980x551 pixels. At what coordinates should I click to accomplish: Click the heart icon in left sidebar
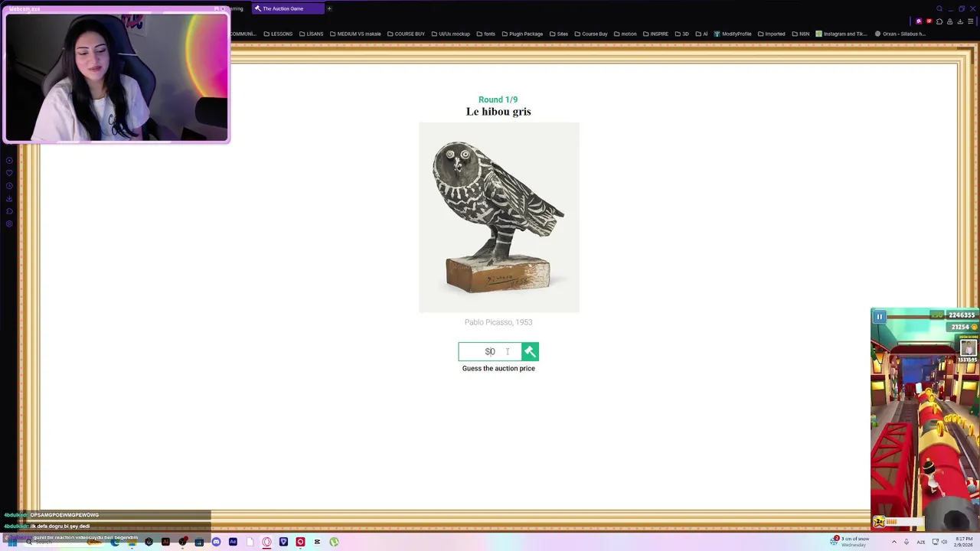pos(9,173)
